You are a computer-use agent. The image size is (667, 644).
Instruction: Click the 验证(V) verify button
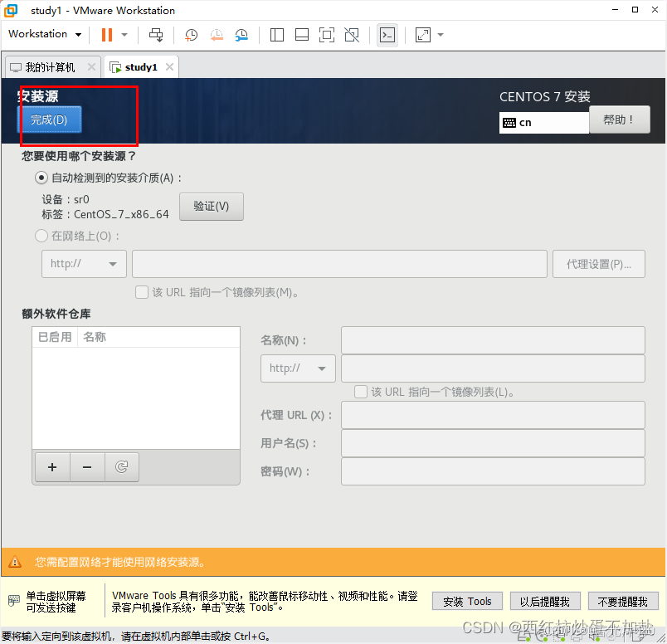click(212, 207)
